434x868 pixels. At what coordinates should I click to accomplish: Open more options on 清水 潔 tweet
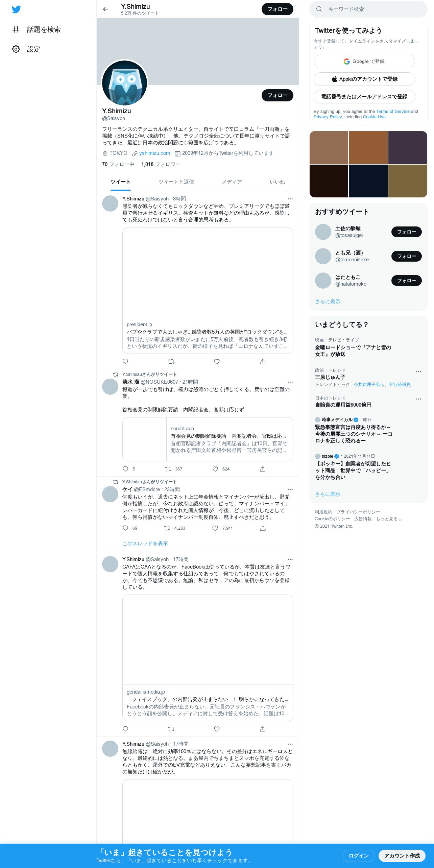(x=290, y=382)
